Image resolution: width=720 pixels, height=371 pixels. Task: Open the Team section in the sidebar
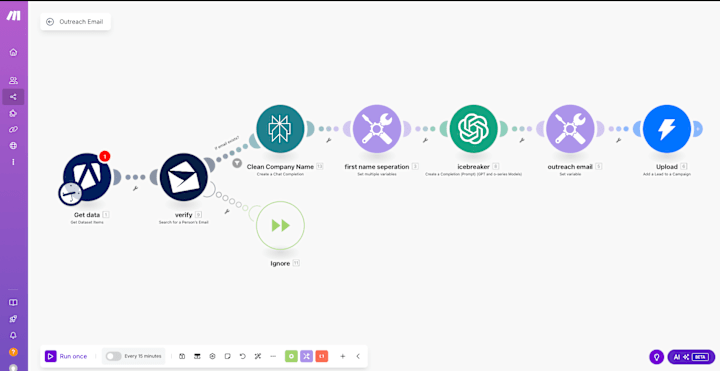pos(13,80)
